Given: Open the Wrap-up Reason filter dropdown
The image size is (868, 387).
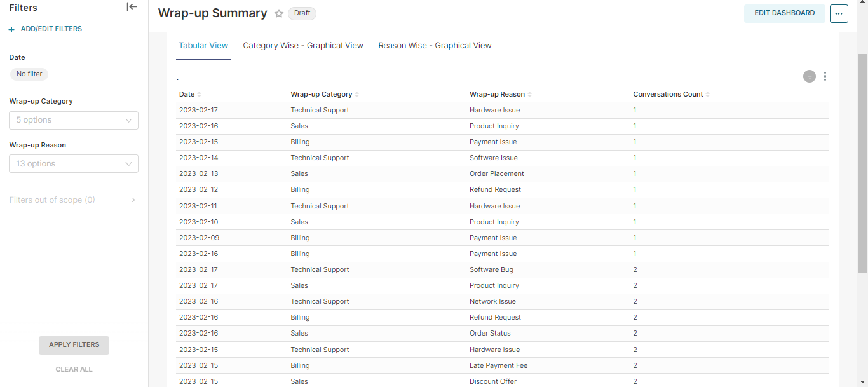Looking at the screenshot, I should pos(74,164).
